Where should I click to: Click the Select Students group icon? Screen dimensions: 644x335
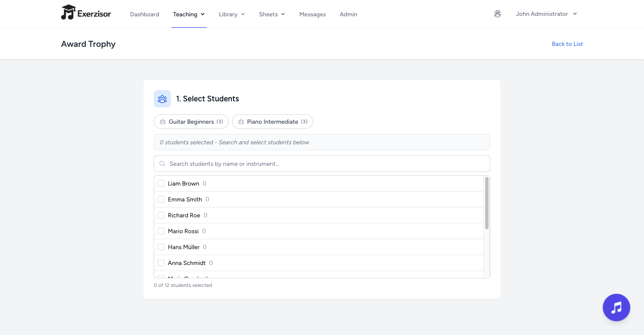(162, 99)
